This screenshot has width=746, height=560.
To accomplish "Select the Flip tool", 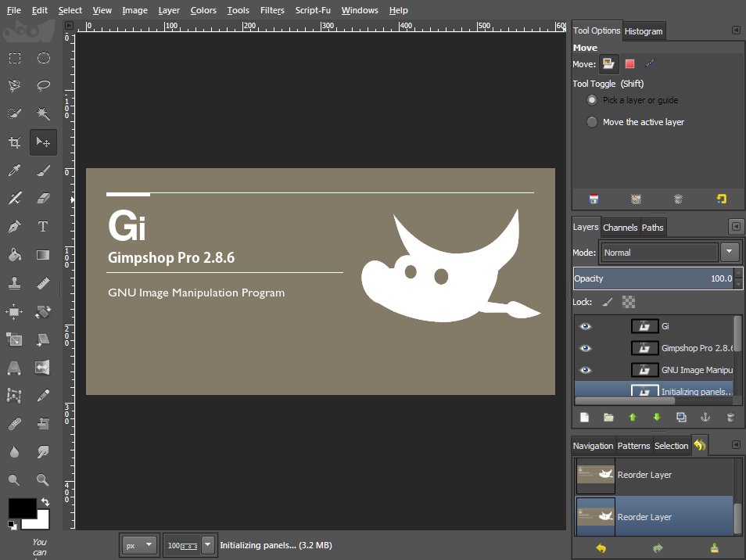I will pyautogui.click(x=42, y=368).
